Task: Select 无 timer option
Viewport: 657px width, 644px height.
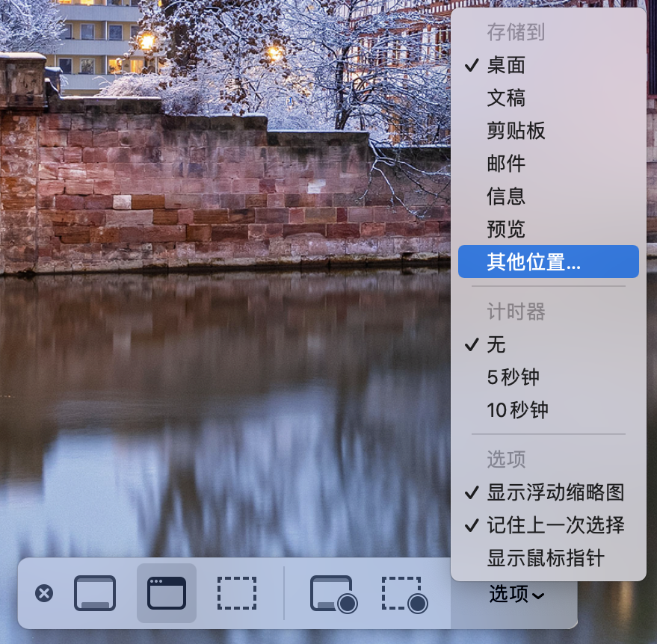Action: [496, 344]
